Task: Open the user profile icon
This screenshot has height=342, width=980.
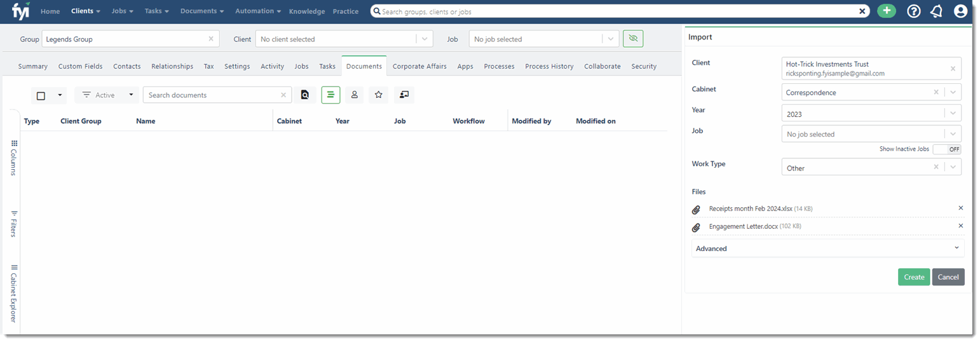Action: coord(960,11)
